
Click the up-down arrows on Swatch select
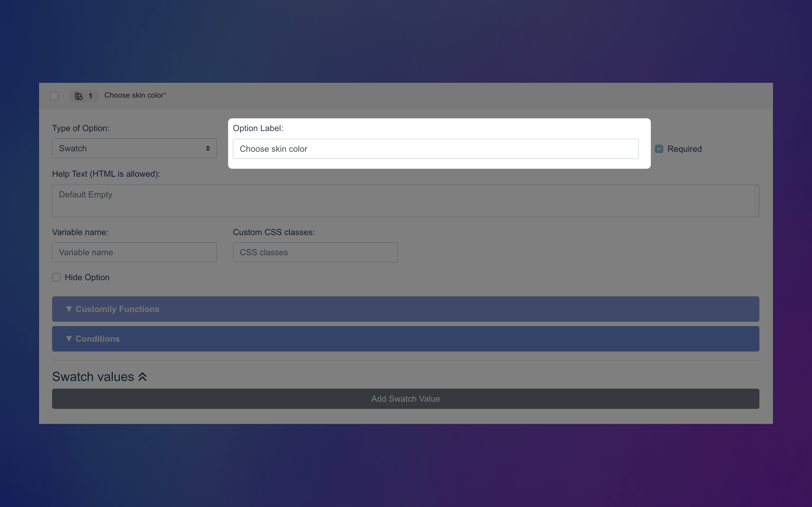(x=208, y=149)
